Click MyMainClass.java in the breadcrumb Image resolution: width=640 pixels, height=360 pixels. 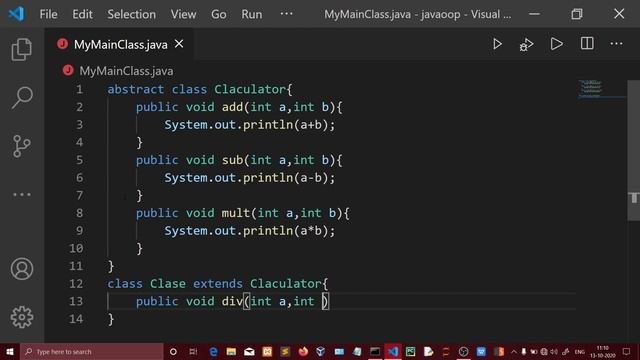(126, 71)
